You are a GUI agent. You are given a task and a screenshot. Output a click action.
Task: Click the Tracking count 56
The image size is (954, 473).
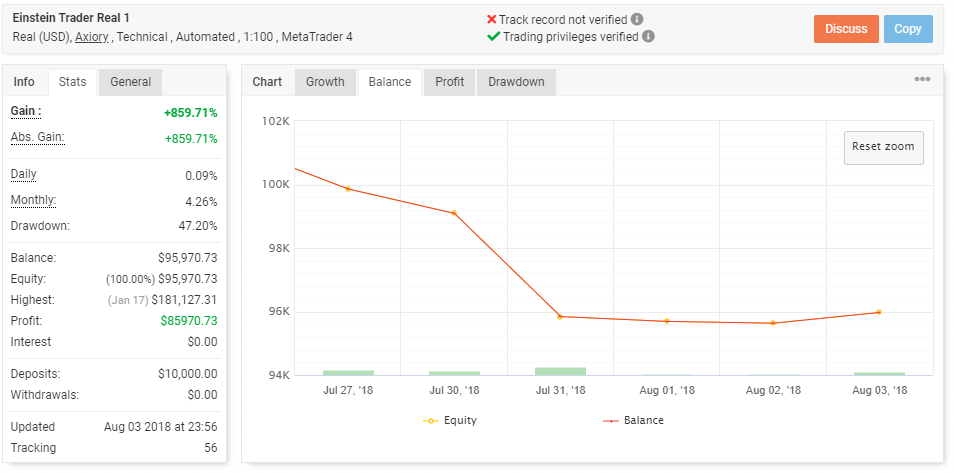[x=211, y=447]
